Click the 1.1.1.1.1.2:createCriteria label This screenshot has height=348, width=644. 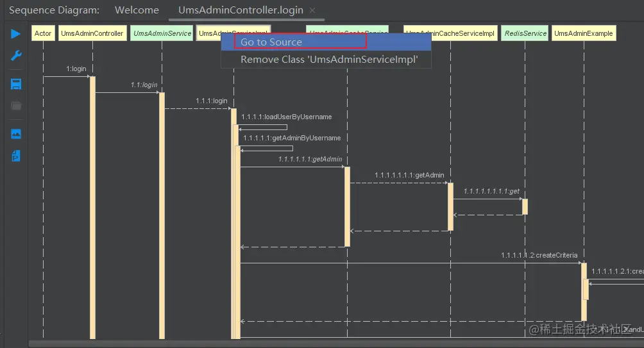[x=539, y=255]
